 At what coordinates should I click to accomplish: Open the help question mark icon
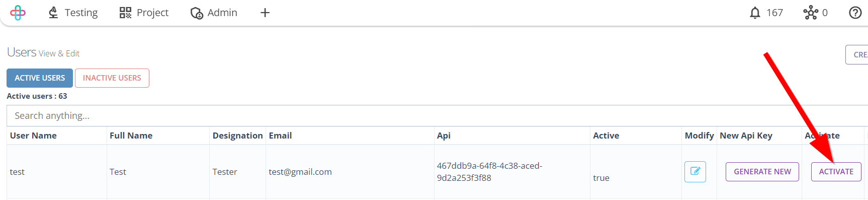pyautogui.click(x=855, y=13)
